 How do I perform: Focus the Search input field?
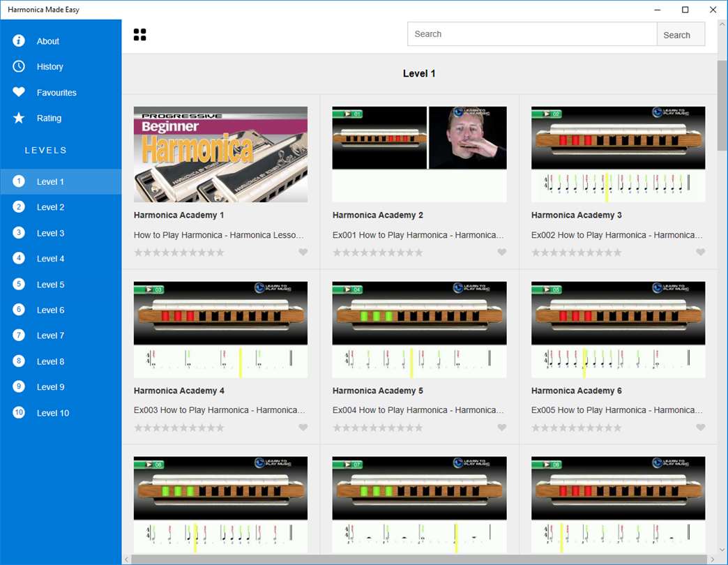pyautogui.click(x=532, y=34)
